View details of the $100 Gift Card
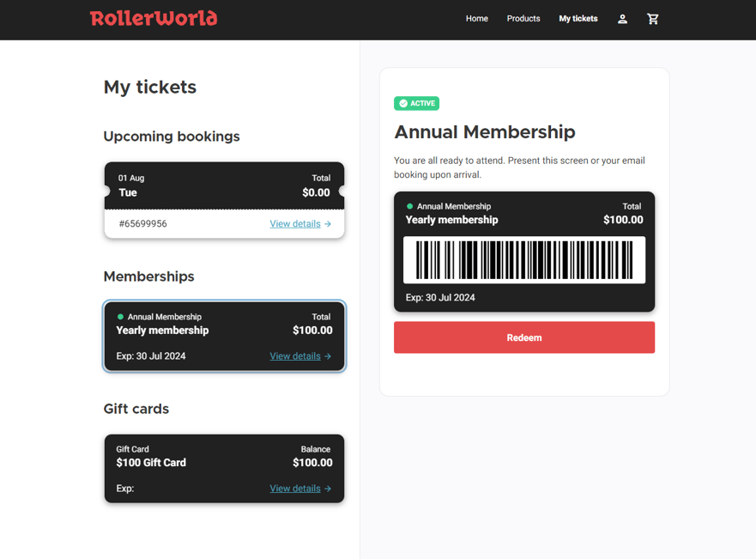 click(295, 489)
